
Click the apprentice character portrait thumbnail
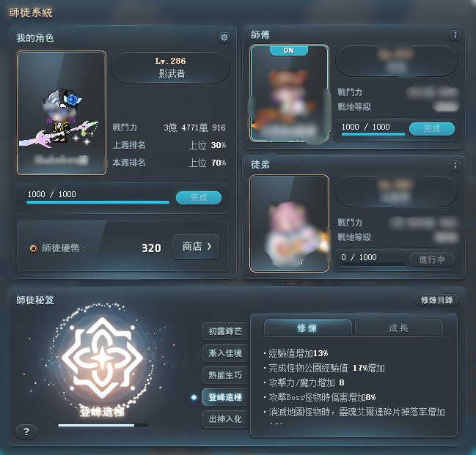289,223
